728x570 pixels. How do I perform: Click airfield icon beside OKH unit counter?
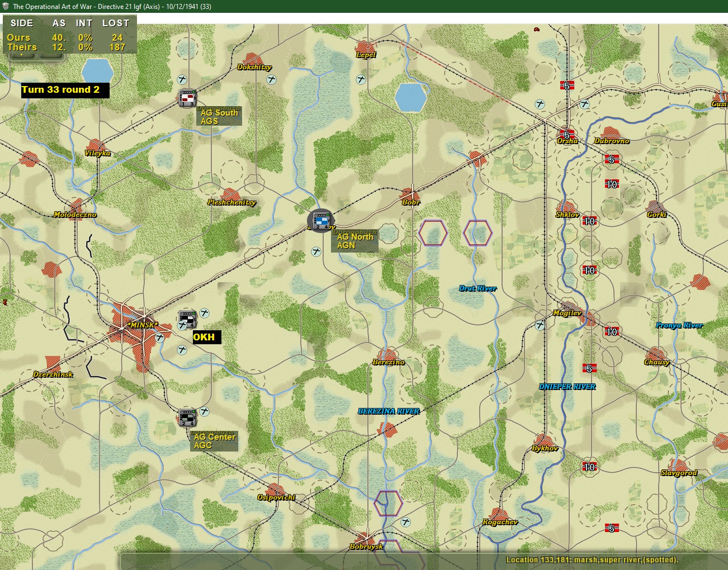[x=204, y=313]
